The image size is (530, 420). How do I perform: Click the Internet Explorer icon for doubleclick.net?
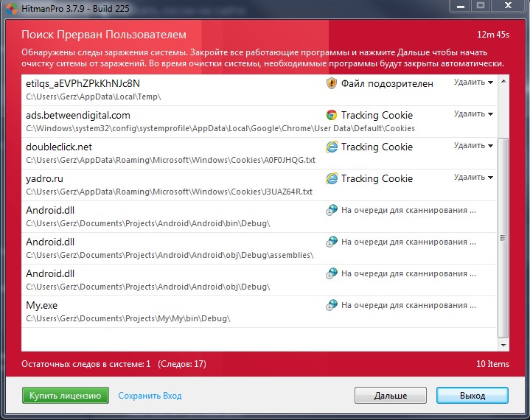[332, 147]
